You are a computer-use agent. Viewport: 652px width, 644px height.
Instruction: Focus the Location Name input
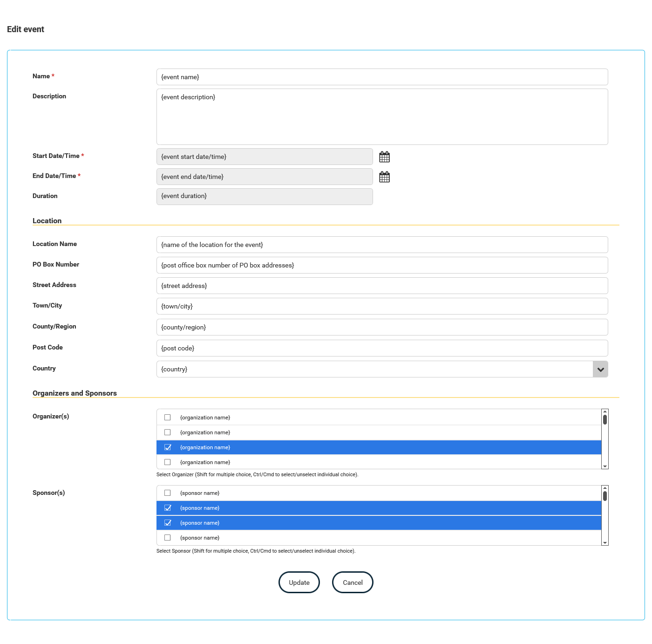pyautogui.click(x=382, y=245)
